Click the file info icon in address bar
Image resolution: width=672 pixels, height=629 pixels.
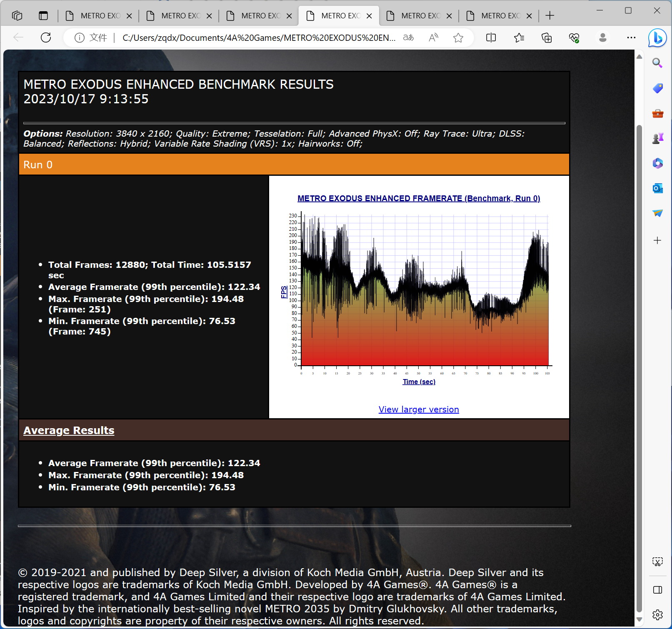click(79, 38)
